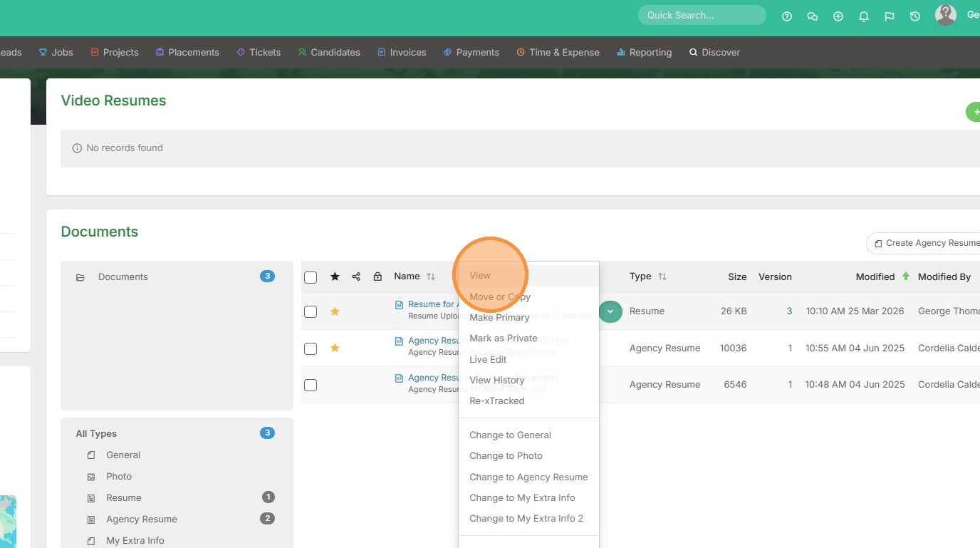Open the chat messages icon
The height and width of the screenshot is (548, 980).
(813, 16)
